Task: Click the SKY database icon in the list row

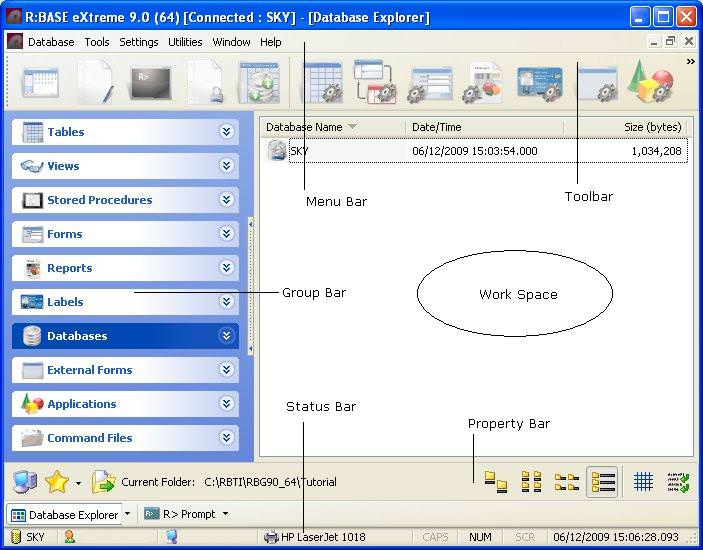Action: (277, 151)
